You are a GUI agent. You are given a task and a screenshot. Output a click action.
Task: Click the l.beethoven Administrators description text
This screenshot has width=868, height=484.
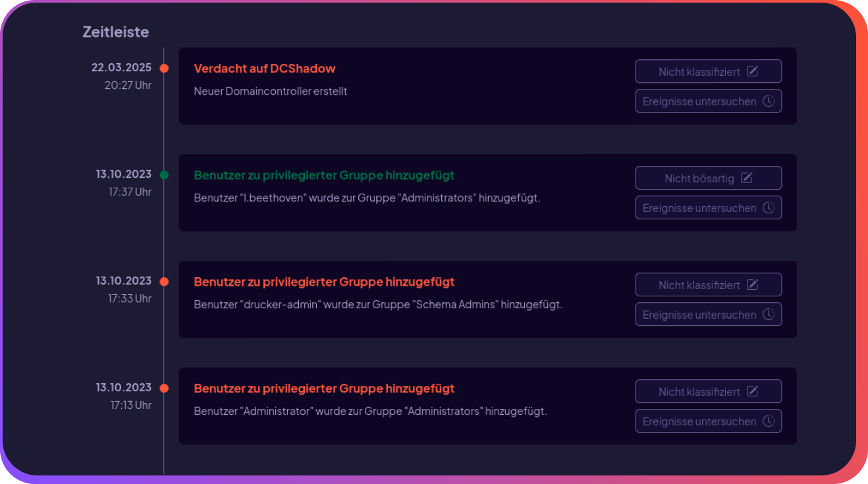(x=367, y=198)
